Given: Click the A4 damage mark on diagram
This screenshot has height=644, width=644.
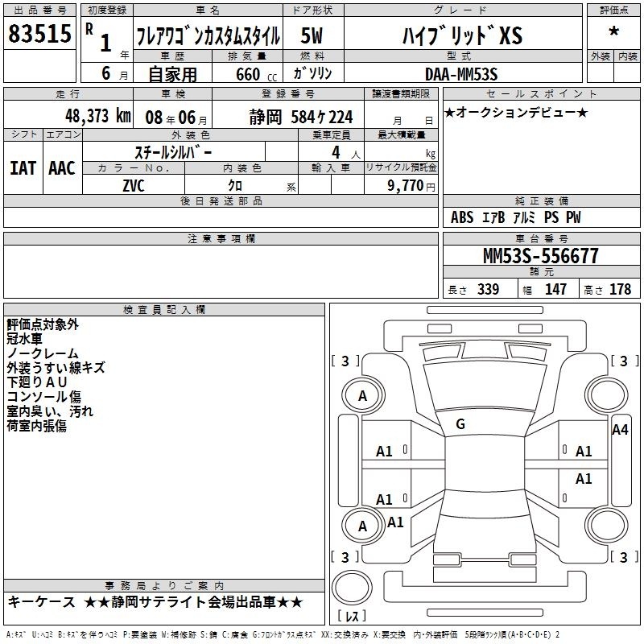Looking at the screenshot, I should pyautogui.click(x=620, y=430).
